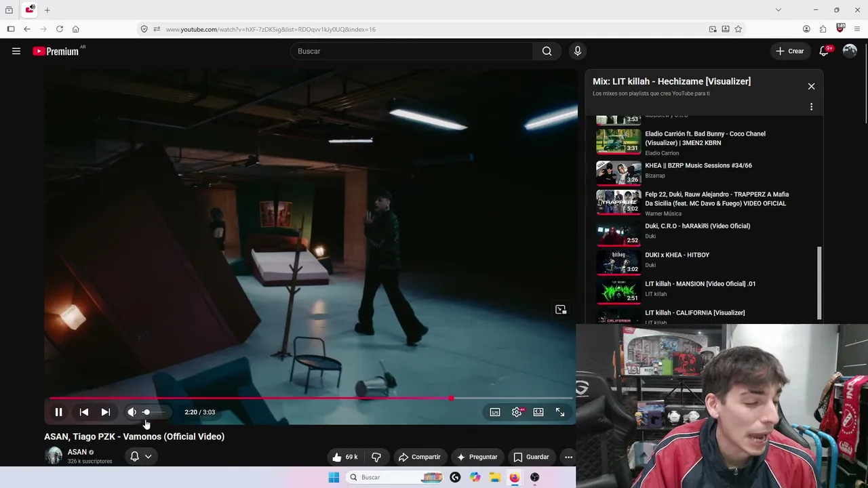868x488 pixels.
Task: Go to YouTube Premium home via logo
Action: (56, 52)
